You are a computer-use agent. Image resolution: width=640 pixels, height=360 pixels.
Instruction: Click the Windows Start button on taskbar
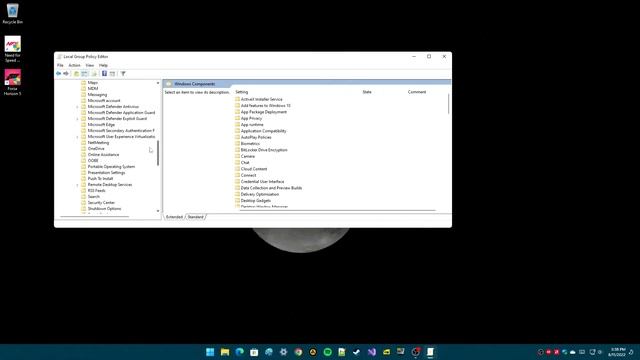[210, 352]
